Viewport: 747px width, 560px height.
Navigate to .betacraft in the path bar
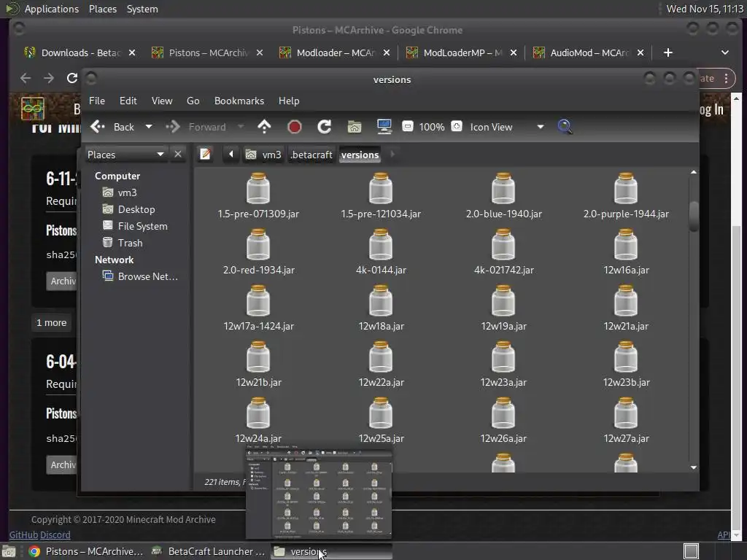click(311, 155)
